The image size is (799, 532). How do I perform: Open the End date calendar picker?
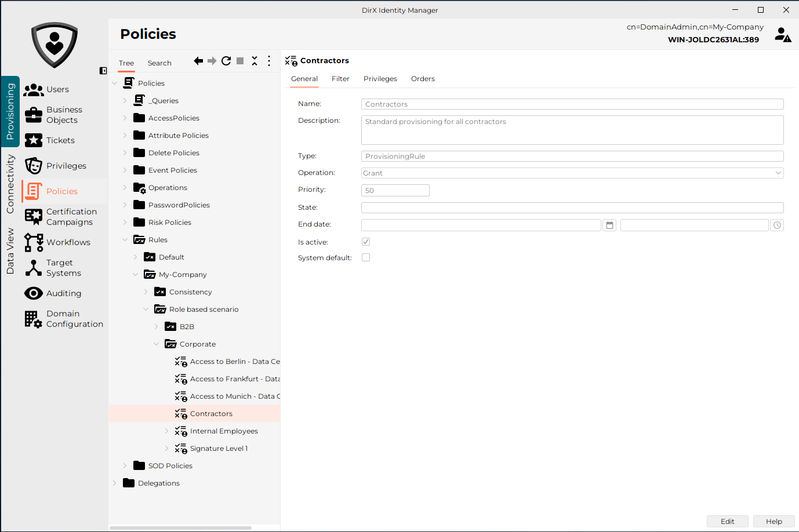click(x=609, y=225)
